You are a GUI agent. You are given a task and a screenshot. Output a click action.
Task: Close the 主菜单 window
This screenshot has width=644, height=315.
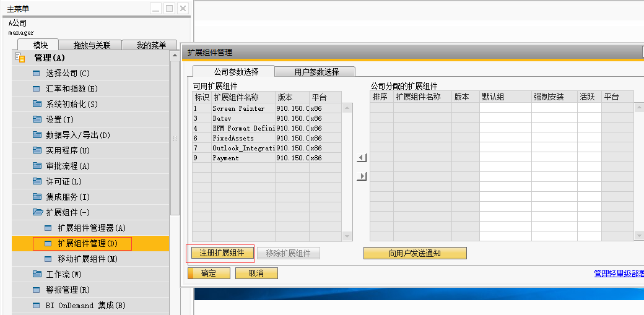click(183, 8)
